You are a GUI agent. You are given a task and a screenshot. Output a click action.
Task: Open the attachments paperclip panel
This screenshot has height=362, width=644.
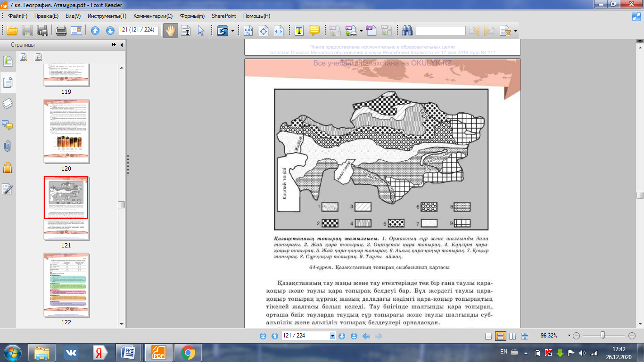click(8, 147)
